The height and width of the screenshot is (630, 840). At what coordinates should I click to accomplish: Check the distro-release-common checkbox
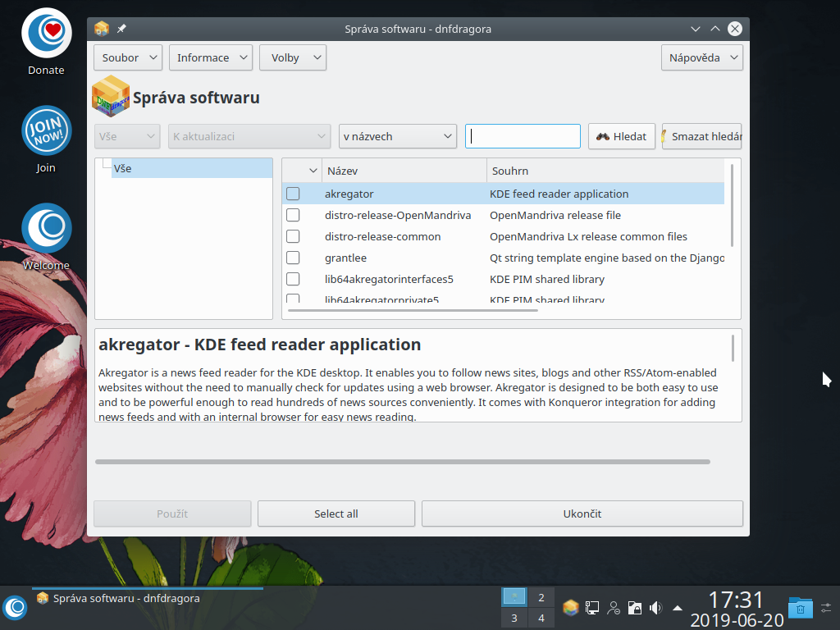(292, 236)
